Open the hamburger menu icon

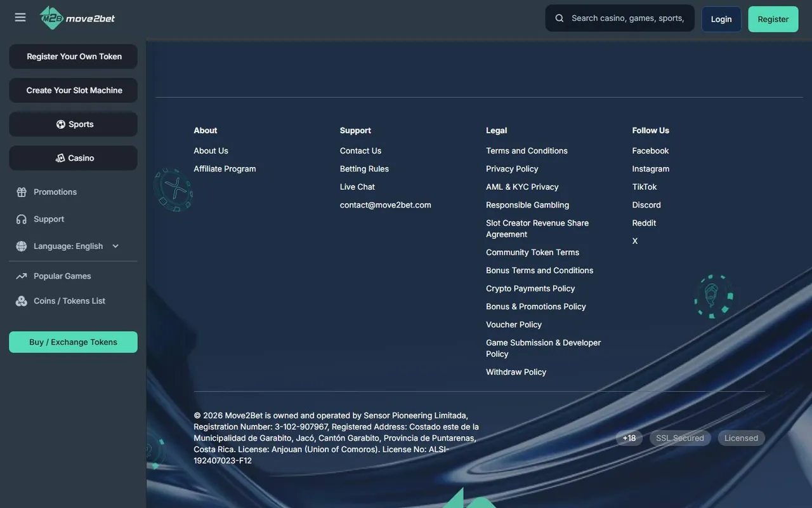tap(20, 18)
